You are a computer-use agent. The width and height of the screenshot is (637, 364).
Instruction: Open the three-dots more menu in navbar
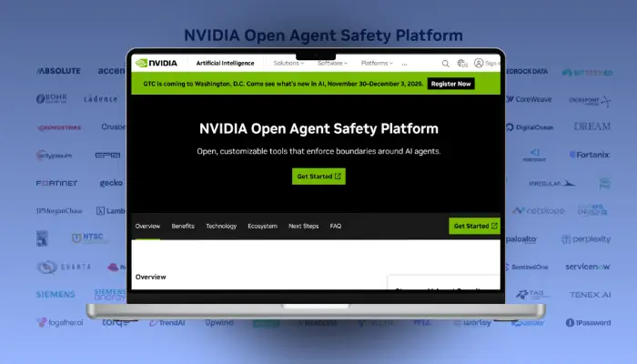[404, 64]
